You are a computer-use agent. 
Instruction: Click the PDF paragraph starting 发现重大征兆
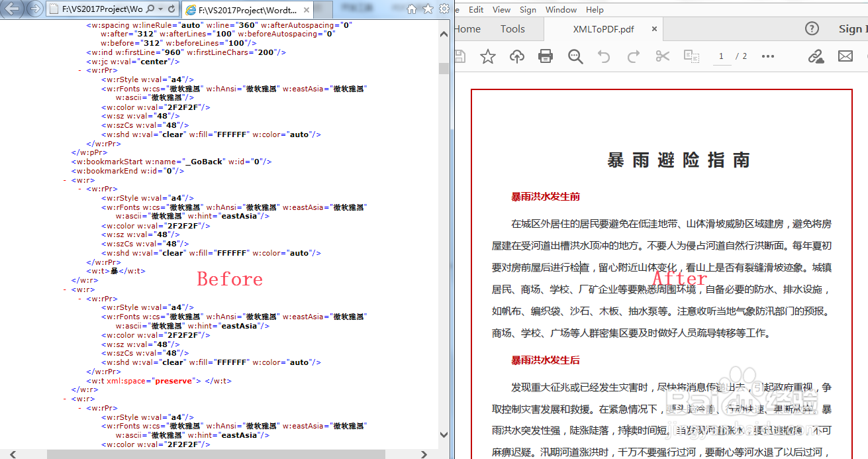pos(661,420)
